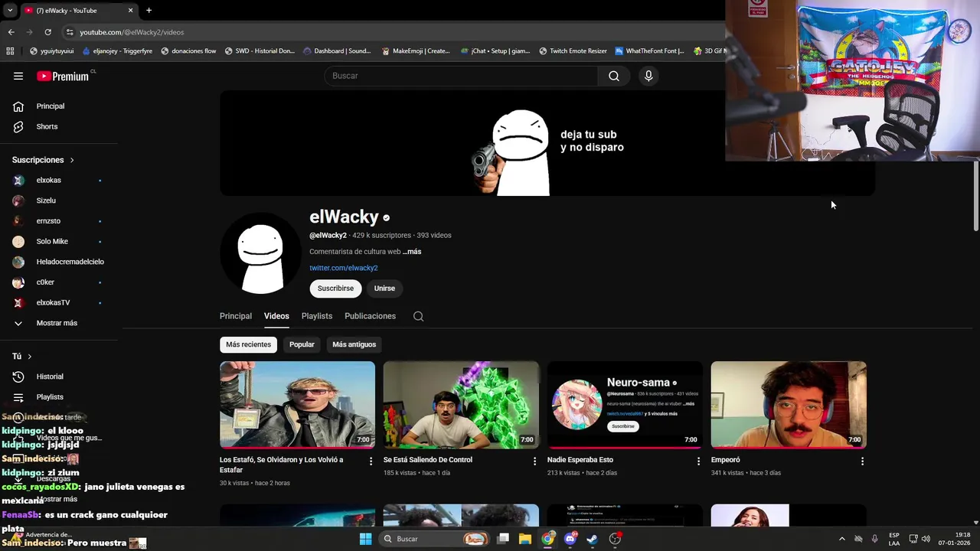The image size is (980, 551).
Task: Open Discord from taskbar
Action: [x=570, y=539]
